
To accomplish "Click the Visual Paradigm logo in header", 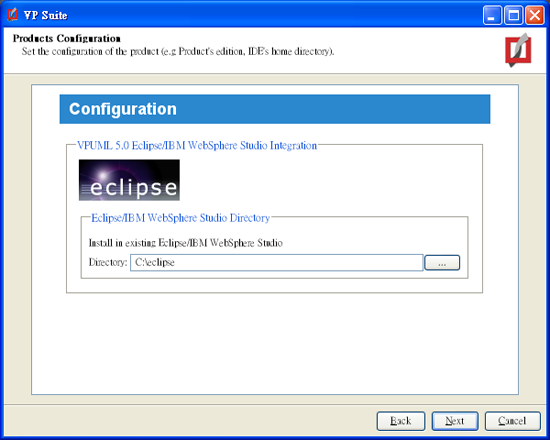I will tap(518, 50).
